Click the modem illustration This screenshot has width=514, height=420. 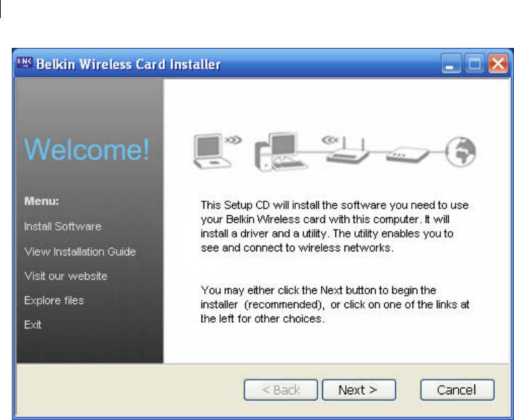tap(407, 154)
